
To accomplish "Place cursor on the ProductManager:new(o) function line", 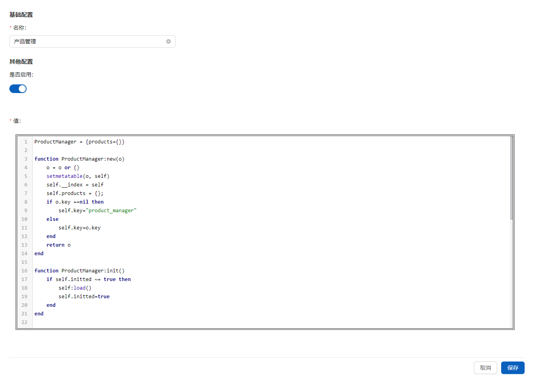I will pos(79,159).
